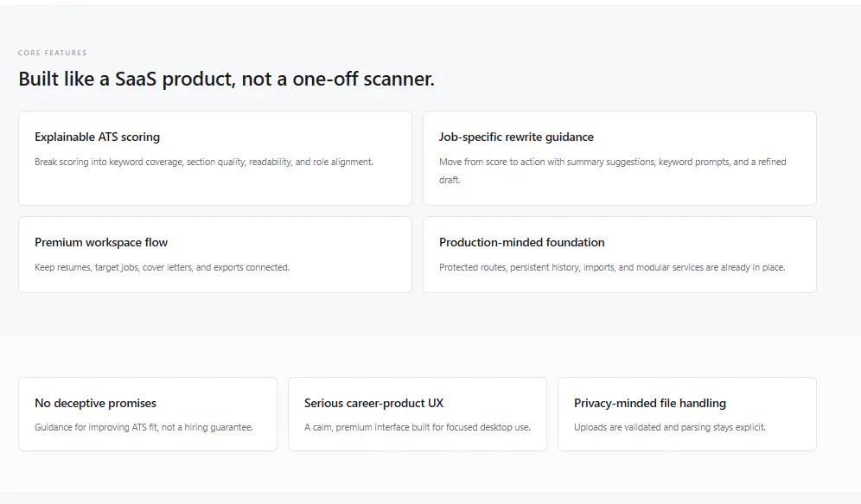Viewport: 861px width, 504px height.
Task: Select the No deceptive promises card
Action: [x=148, y=414]
